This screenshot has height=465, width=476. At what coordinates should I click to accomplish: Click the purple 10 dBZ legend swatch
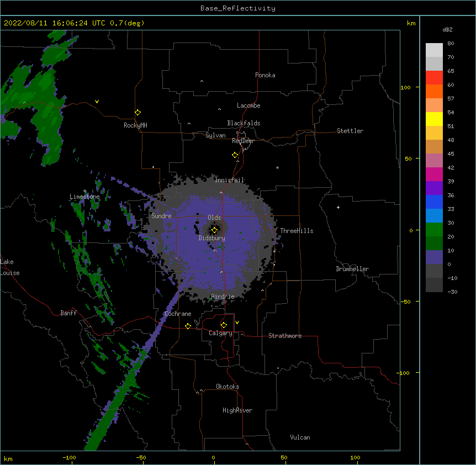click(x=434, y=257)
